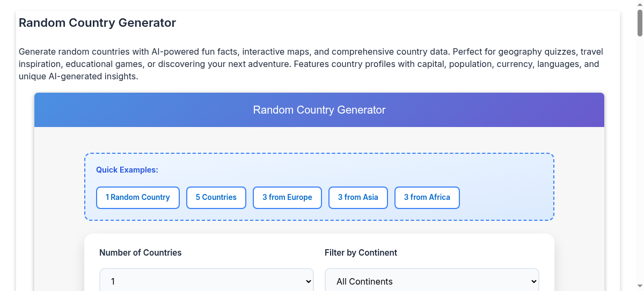This screenshot has height=291, width=644.
Task: Click the title inside the gradient banner
Action: tap(319, 110)
